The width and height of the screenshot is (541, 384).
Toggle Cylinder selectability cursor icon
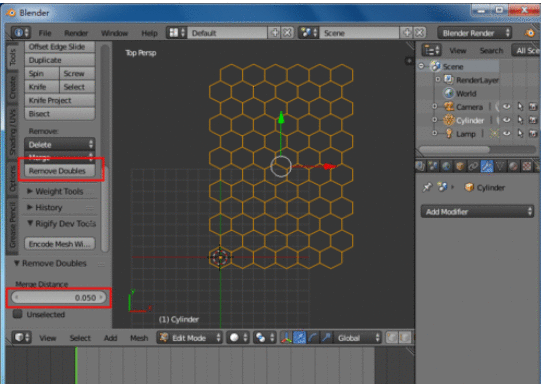[521, 120]
